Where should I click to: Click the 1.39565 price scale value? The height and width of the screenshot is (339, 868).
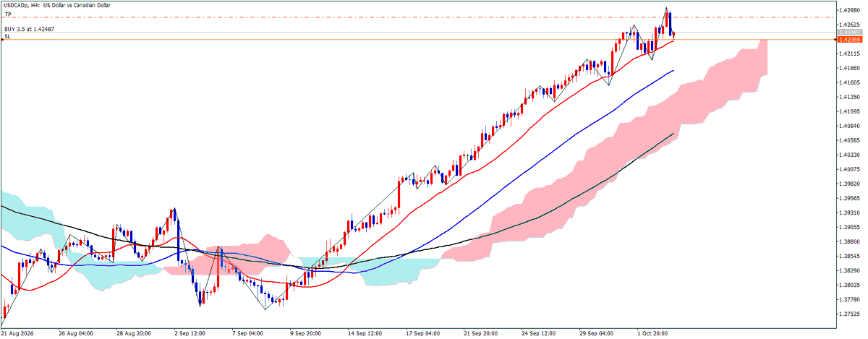[x=850, y=198]
